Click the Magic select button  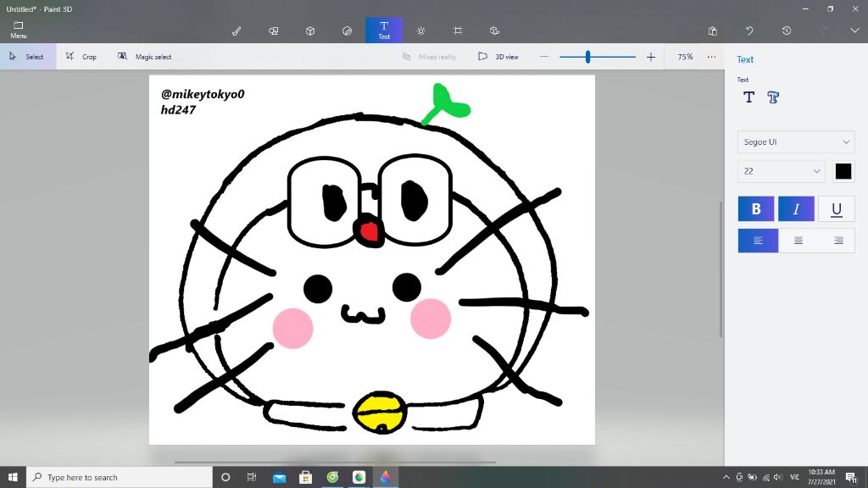click(145, 57)
